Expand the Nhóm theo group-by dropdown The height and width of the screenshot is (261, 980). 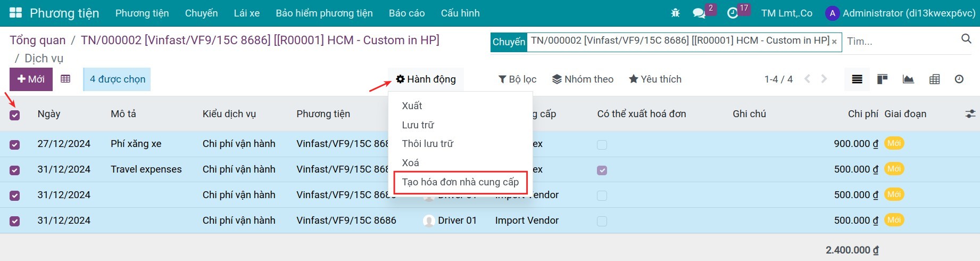tap(583, 79)
